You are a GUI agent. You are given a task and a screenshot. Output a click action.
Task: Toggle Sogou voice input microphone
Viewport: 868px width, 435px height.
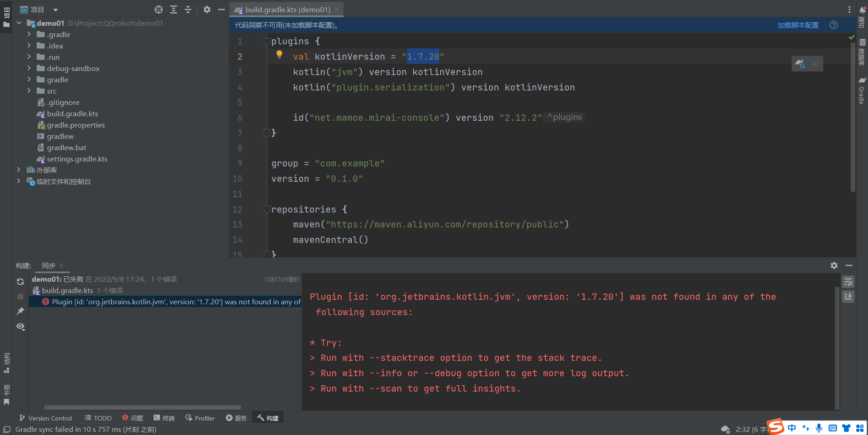[819, 428]
